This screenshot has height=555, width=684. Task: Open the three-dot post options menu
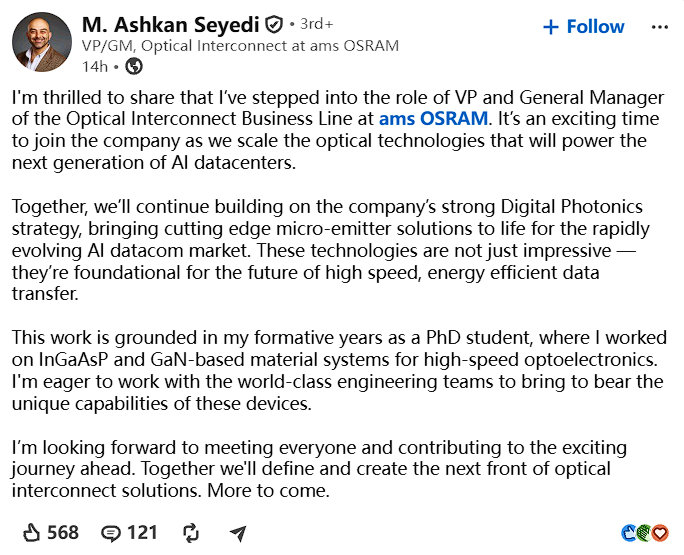click(x=660, y=27)
